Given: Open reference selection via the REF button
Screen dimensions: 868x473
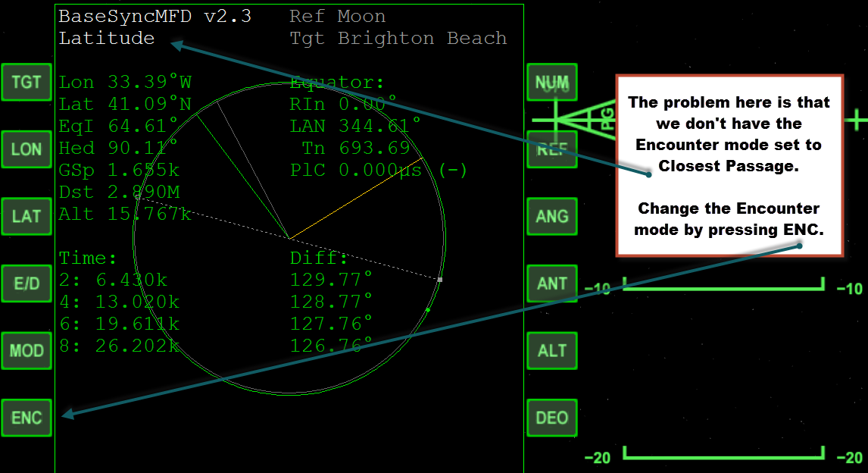Looking at the screenshot, I should coord(552,149).
